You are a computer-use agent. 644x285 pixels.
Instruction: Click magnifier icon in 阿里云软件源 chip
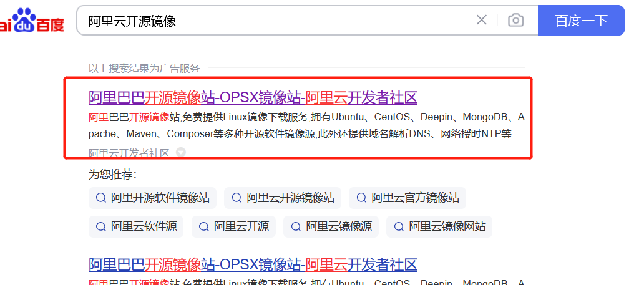pyautogui.click(x=100, y=226)
